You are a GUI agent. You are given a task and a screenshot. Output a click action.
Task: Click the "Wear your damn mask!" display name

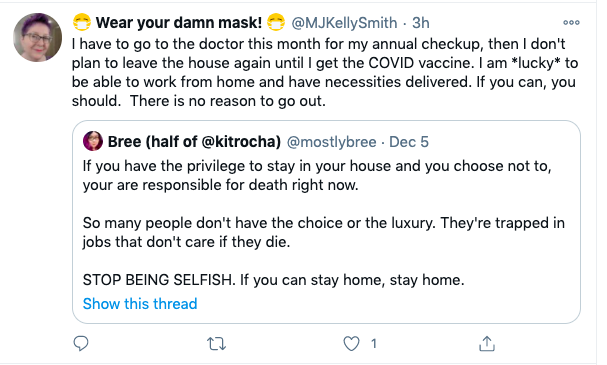point(179,22)
